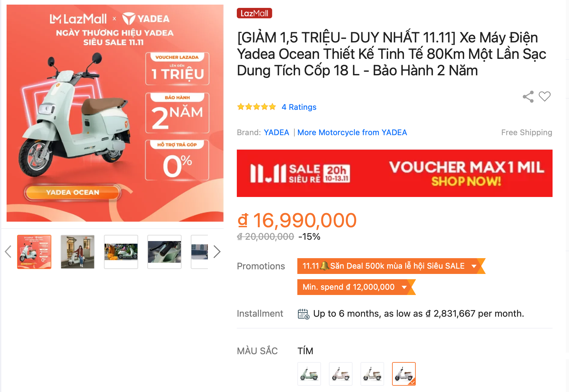Open the 4 Ratings link
This screenshot has width=569, height=392.
click(299, 107)
